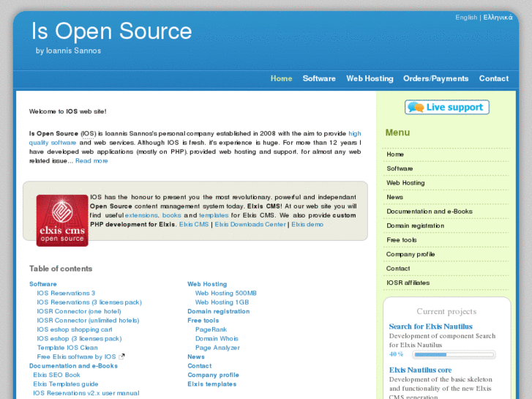Open Software in the top navigation bar
This screenshot has height=399, width=532.
coord(319,78)
